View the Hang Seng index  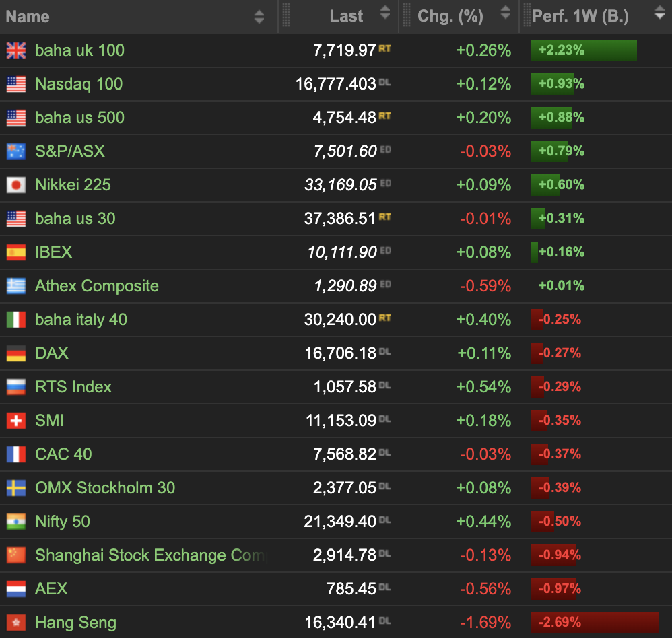[x=76, y=623]
